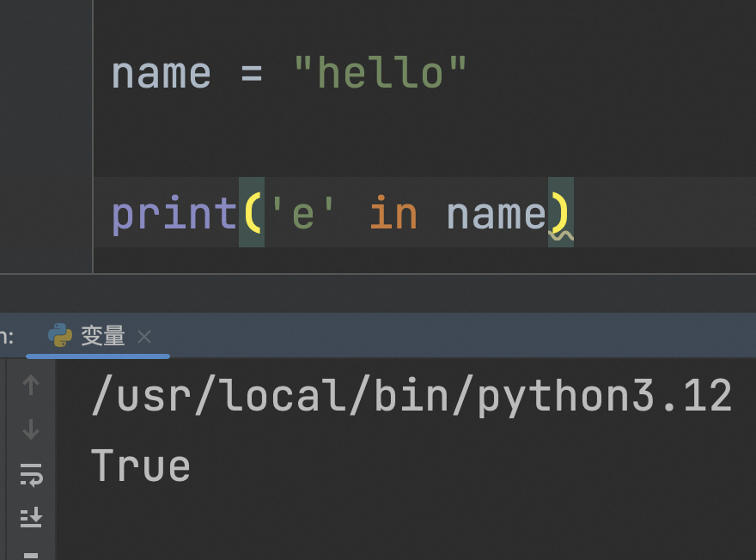Click the opening parenthesis after print

click(252, 212)
